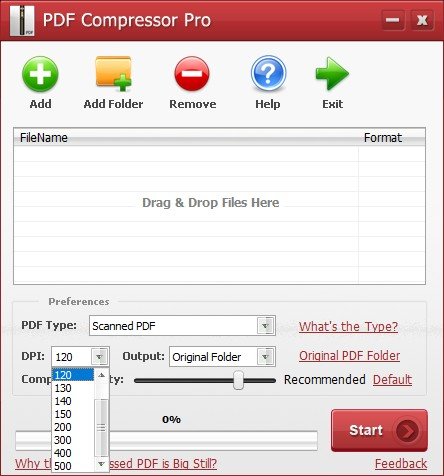Close the window with the X button
Viewport: 444px width, 476px height.
point(422,20)
